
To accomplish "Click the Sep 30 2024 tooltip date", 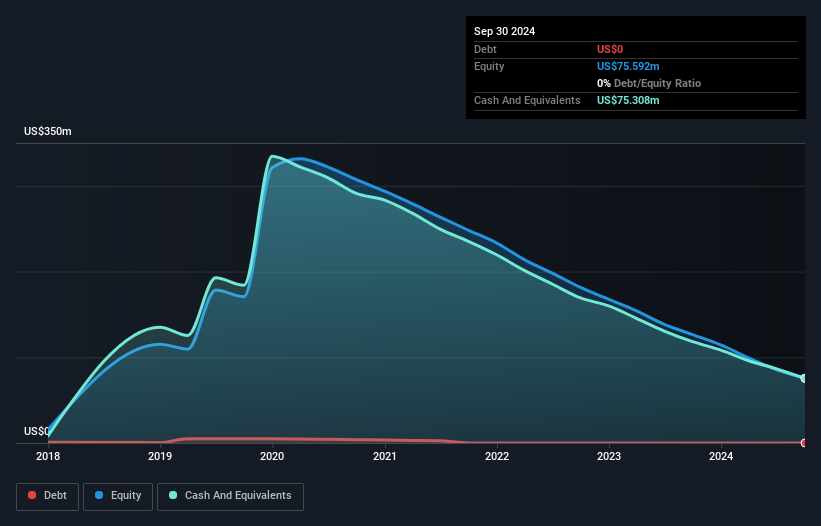I will point(504,31).
